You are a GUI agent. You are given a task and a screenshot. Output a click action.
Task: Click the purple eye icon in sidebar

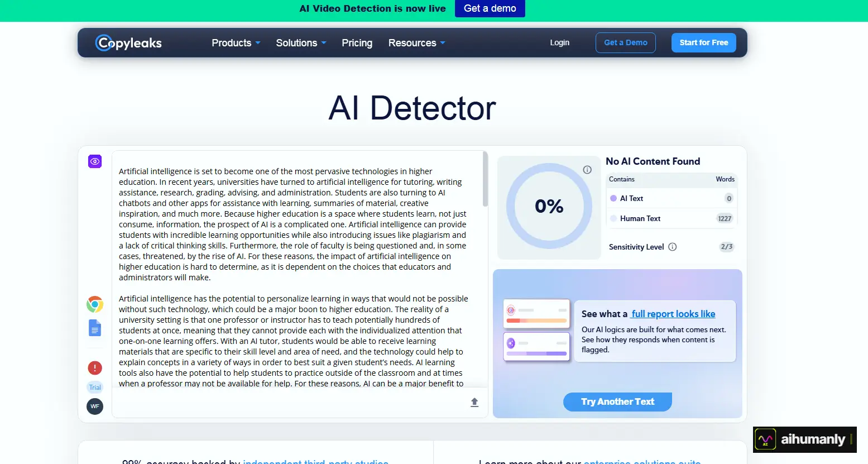(x=95, y=161)
